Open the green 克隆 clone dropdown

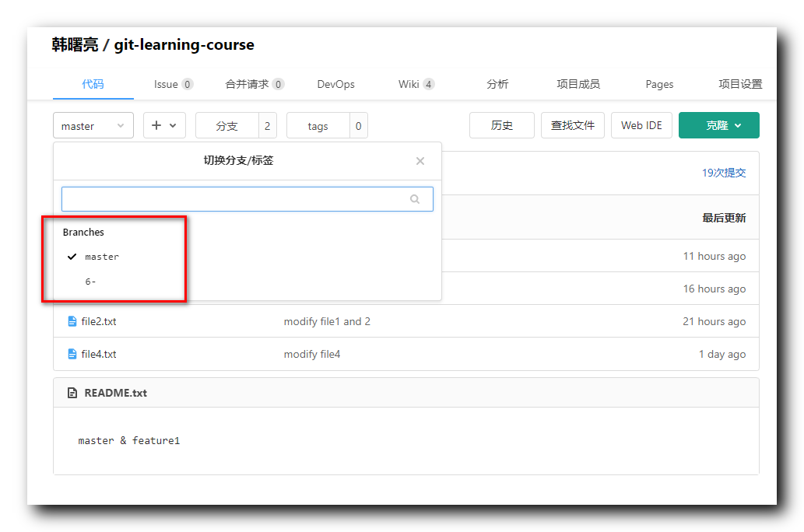[719, 125]
